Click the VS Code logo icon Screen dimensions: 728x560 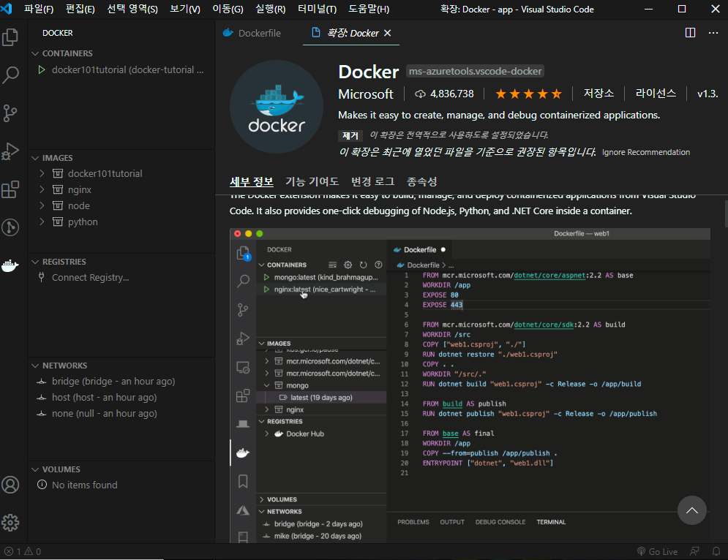(x=7, y=9)
